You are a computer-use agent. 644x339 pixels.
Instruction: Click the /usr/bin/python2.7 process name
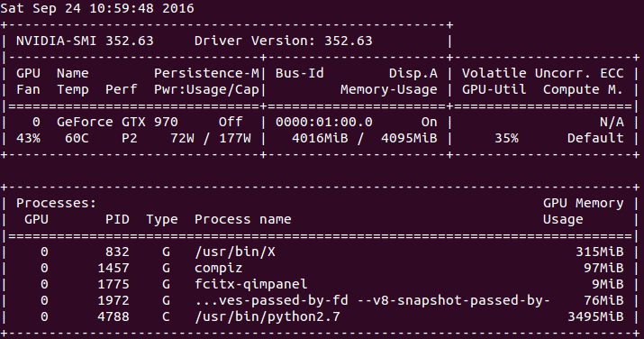[268, 316]
